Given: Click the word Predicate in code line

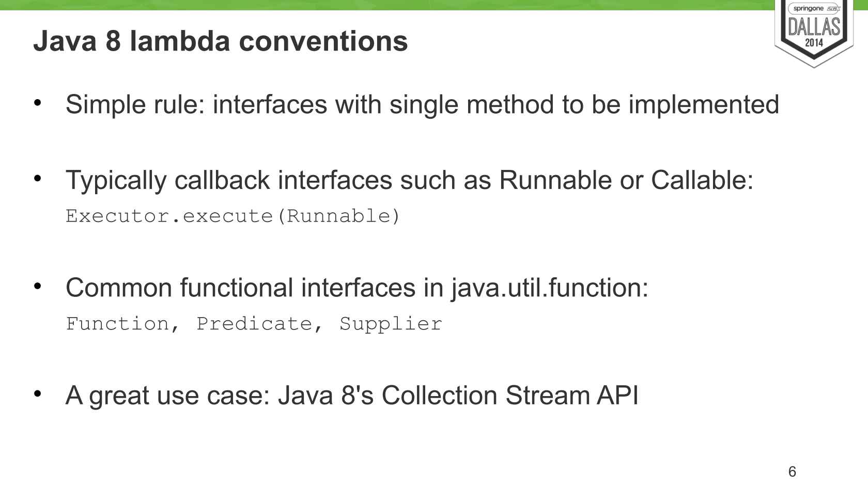Looking at the screenshot, I should click(x=254, y=324).
